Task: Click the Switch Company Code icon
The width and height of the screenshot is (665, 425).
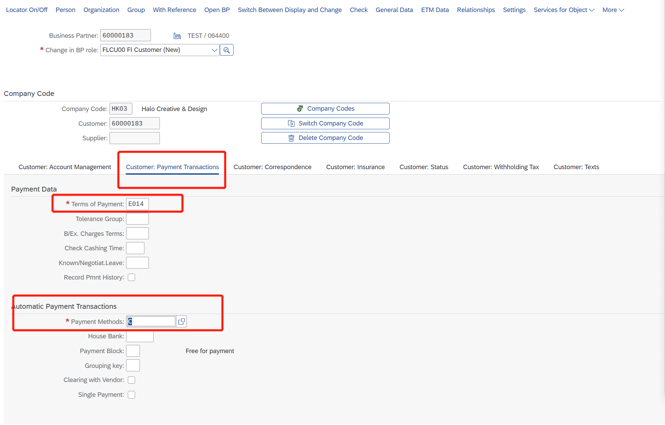Action: click(291, 124)
